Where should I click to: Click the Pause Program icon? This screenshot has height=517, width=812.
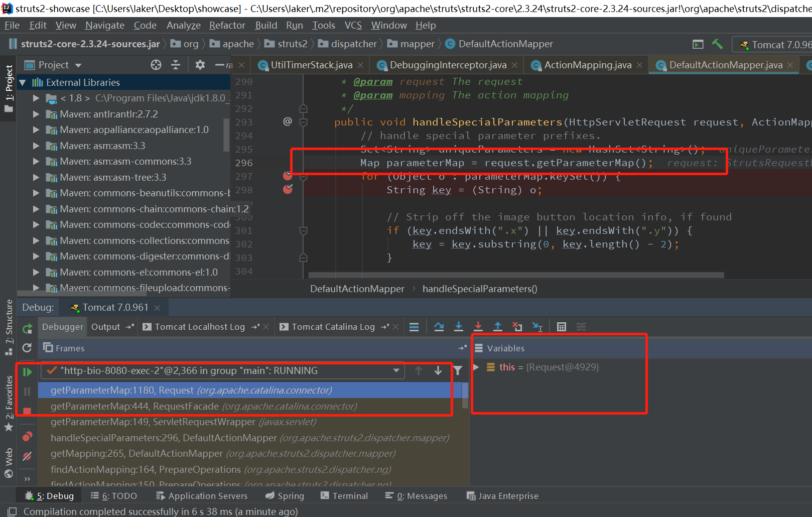click(28, 392)
